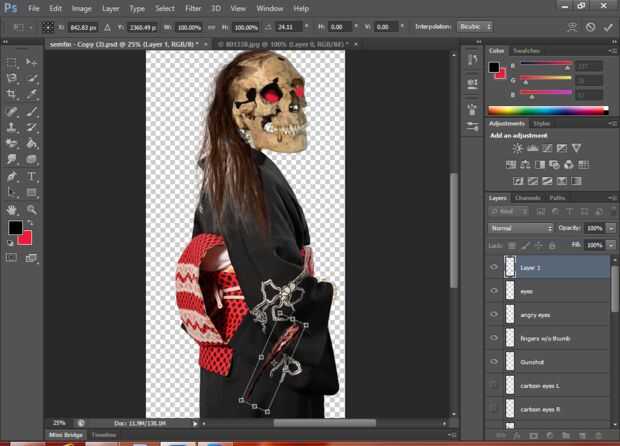The image size is (620, 446).
Task: Create a new group folder icon
Action: coord(566,435)
